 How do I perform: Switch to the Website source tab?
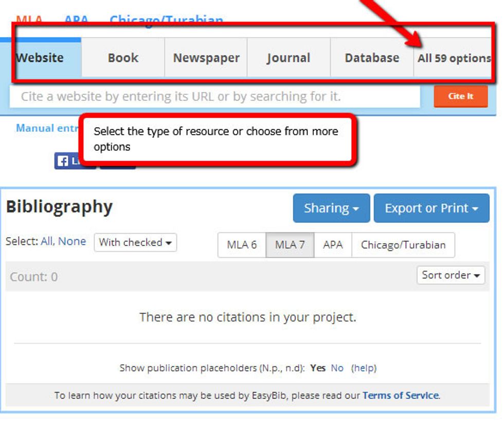pyautogui.click(x=40, y=58)
